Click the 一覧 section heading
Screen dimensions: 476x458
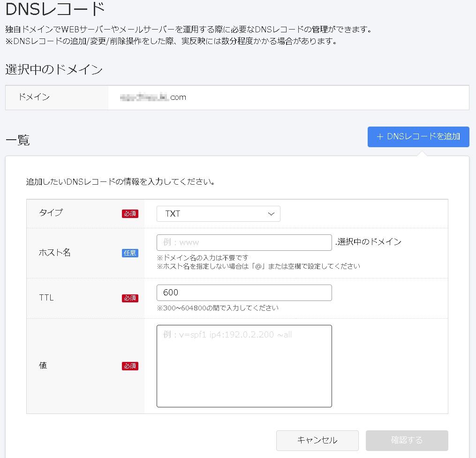(17, 140)
